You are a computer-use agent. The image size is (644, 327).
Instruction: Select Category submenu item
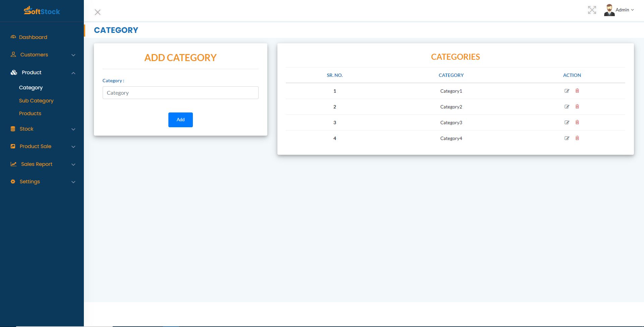[x=31, y=88]
